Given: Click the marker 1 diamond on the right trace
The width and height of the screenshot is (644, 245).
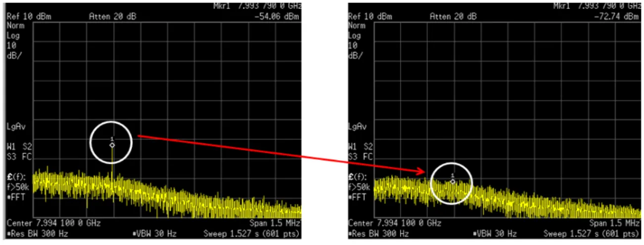Looking at the screenshot, I should pos(453,182).
